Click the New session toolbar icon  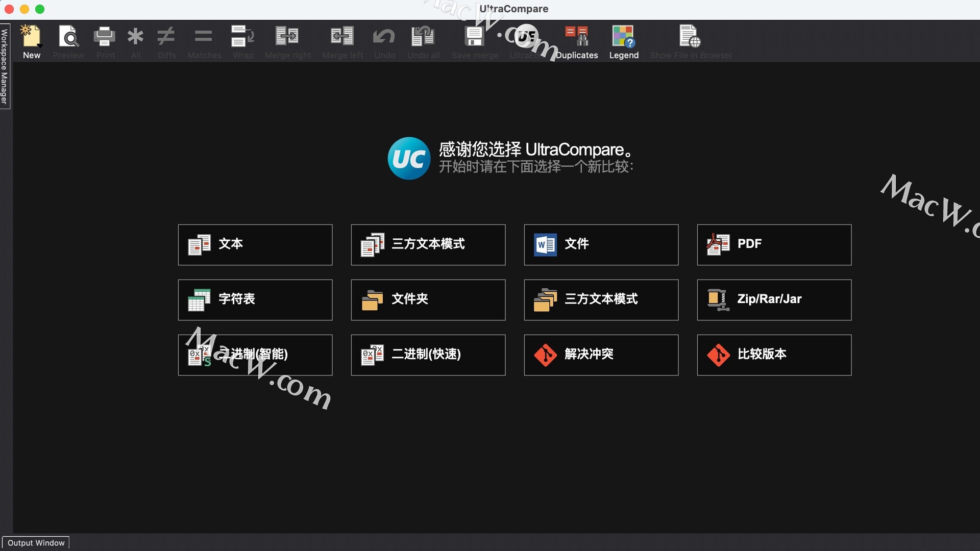point(31,37)
